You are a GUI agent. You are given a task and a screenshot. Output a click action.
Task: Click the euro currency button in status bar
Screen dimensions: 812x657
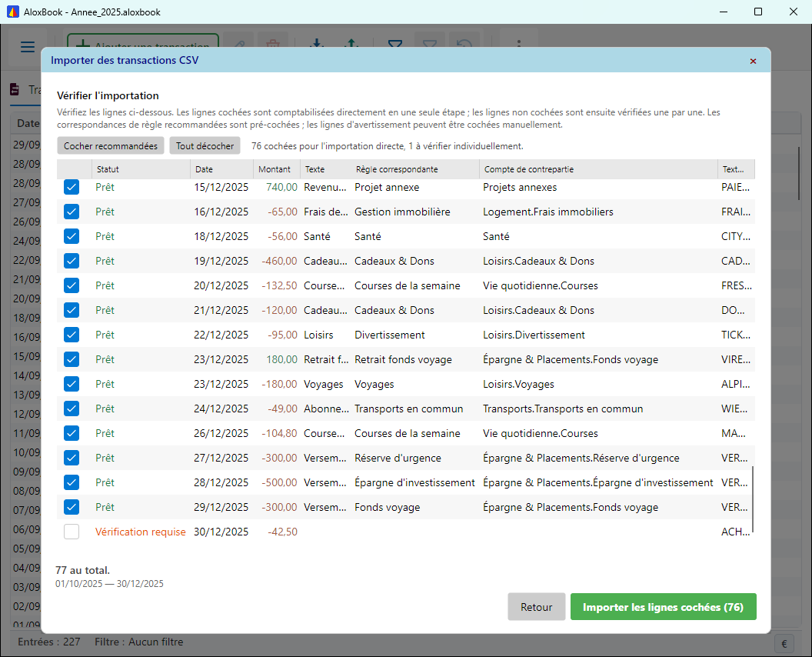[784, 643]
